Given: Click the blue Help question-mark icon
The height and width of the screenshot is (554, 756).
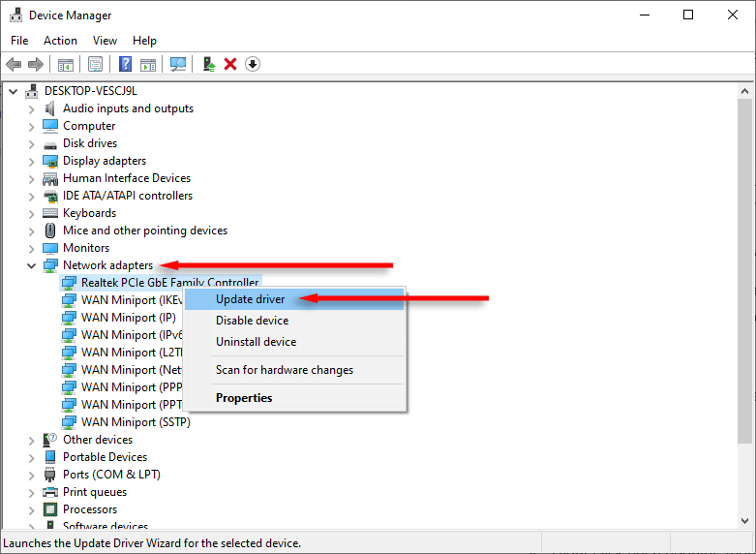Looking at the screenshot, I should [125, 64].
